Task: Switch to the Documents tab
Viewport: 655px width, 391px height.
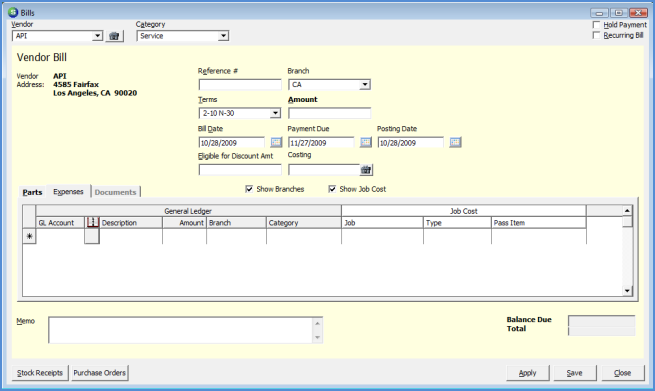Action: point(115,192)
